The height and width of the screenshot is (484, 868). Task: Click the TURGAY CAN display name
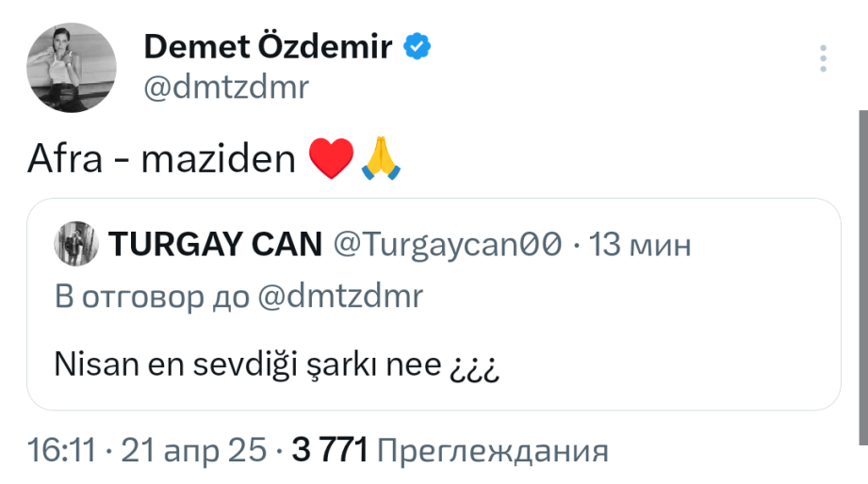pos(215,246)
